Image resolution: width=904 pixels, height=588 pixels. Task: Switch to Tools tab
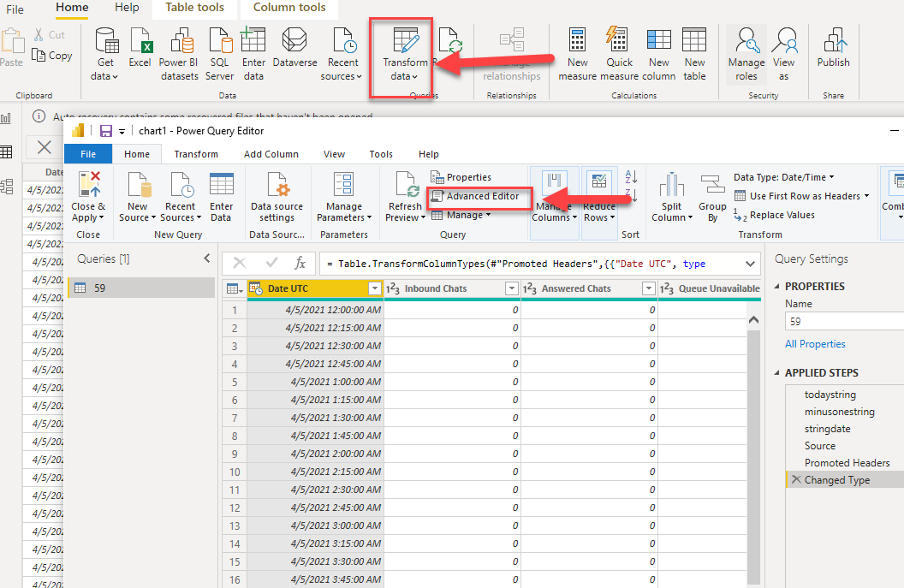(380, 154)
